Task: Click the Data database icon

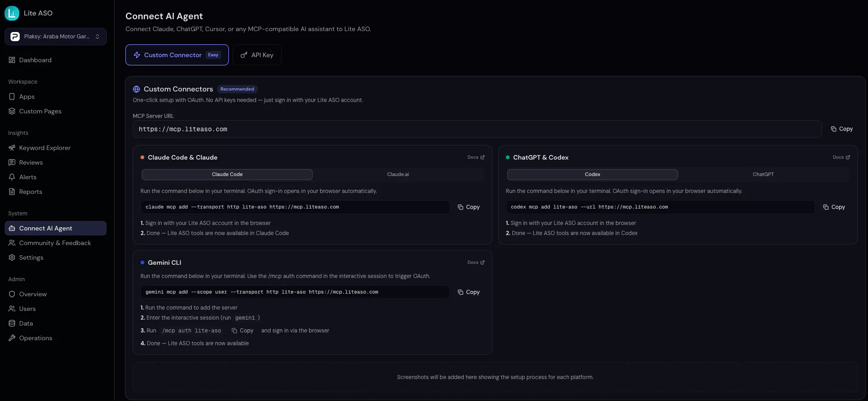Action: click(12, 323)
